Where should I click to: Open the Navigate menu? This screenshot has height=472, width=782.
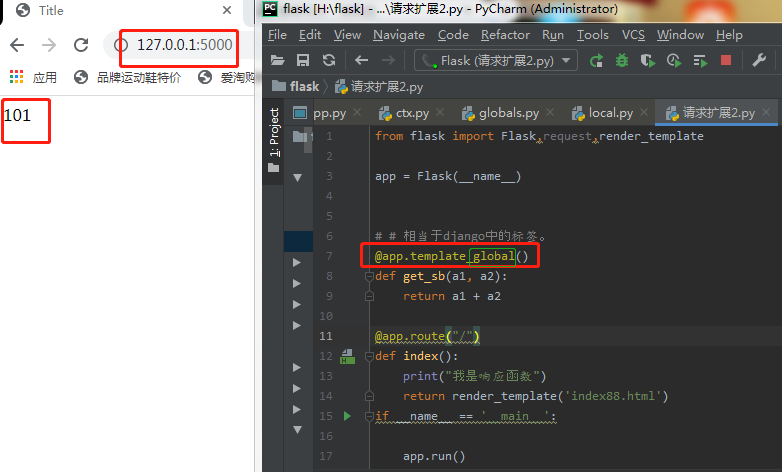click(x=398, y=35)
